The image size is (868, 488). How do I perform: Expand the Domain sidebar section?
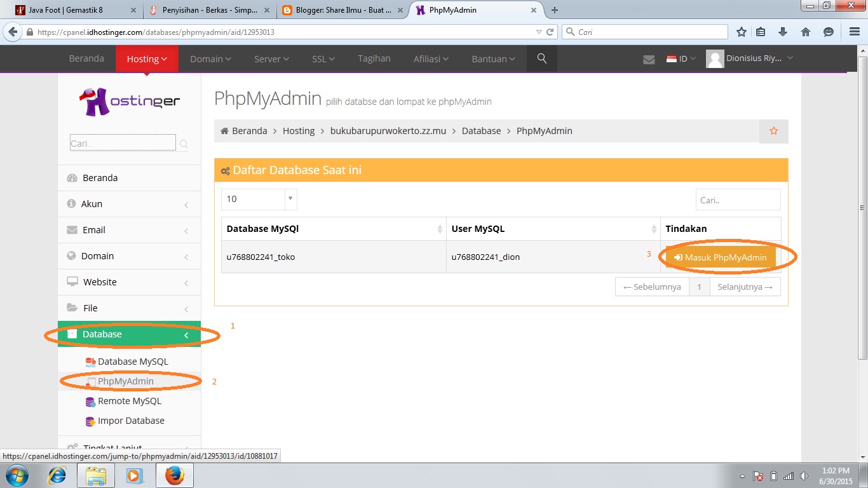click(129, 256)
